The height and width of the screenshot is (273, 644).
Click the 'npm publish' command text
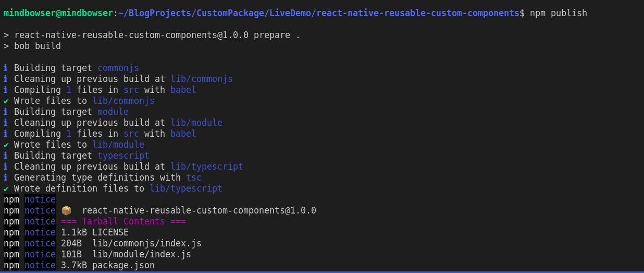coord(558,13)
